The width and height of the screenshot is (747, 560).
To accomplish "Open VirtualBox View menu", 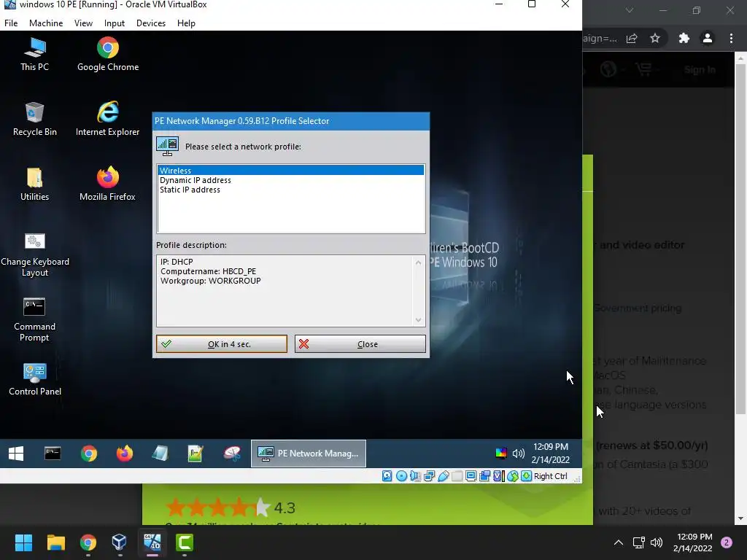I will (83, 23).
